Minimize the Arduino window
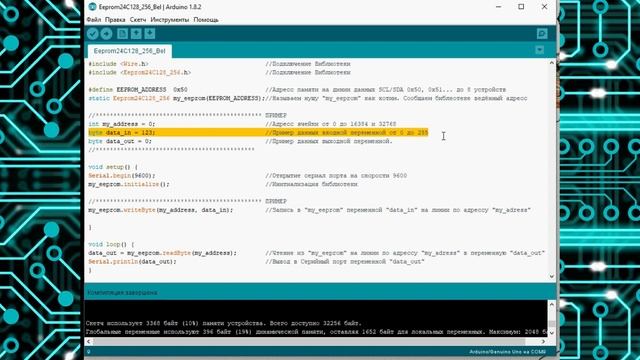The height and width of the screenshot is (360, 640). coord(498,7)
